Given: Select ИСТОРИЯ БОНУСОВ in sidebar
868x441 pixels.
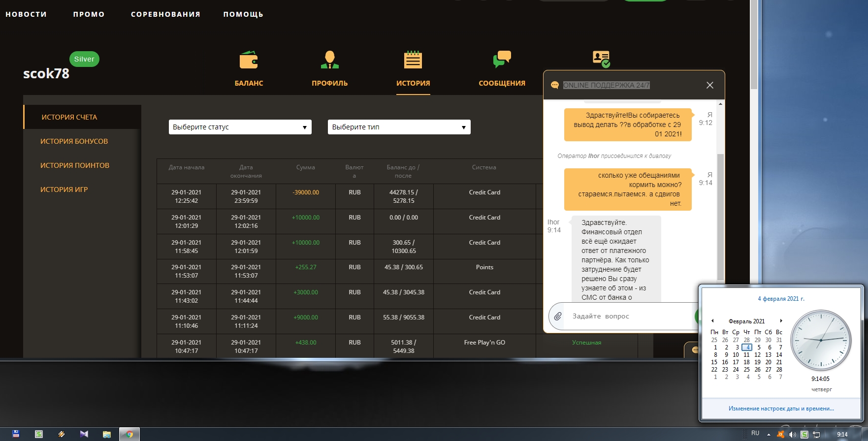Looking at the screenshot, I should 74,141.
